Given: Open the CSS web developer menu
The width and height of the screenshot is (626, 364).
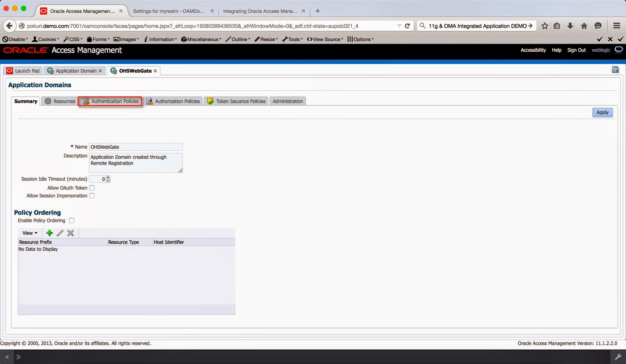Looking at the screenshot, I should [x=73, y=39].
